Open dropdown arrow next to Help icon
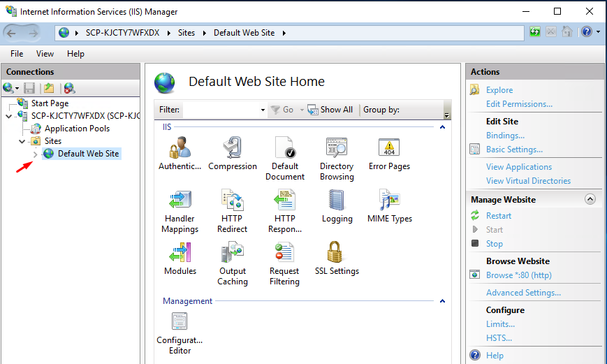This screenshot has height=364, width=607. point(599,32)
